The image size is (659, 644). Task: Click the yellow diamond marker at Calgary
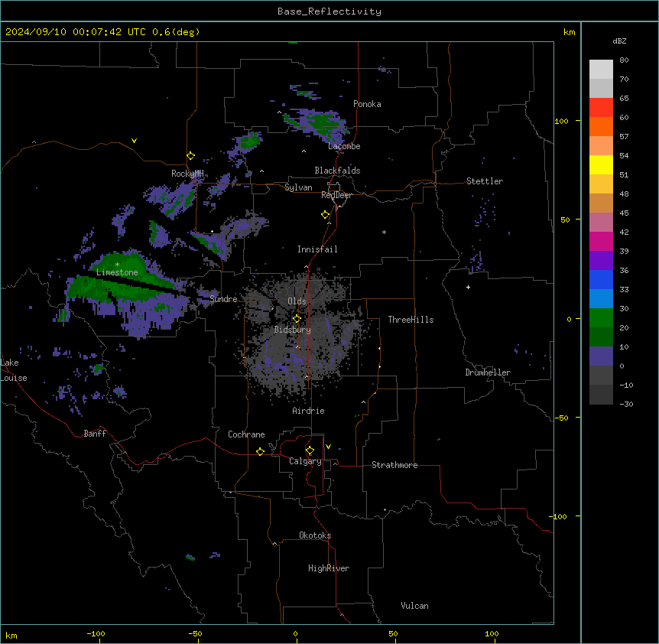click(310, 450)
